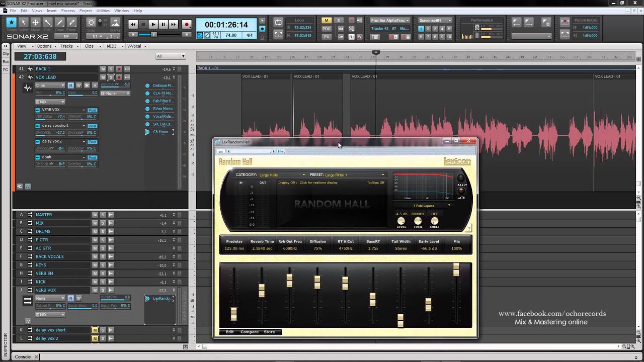Arm the BACK 1 track for recording
This screenshot has height=362, width=644.
(x=119, y=69)
